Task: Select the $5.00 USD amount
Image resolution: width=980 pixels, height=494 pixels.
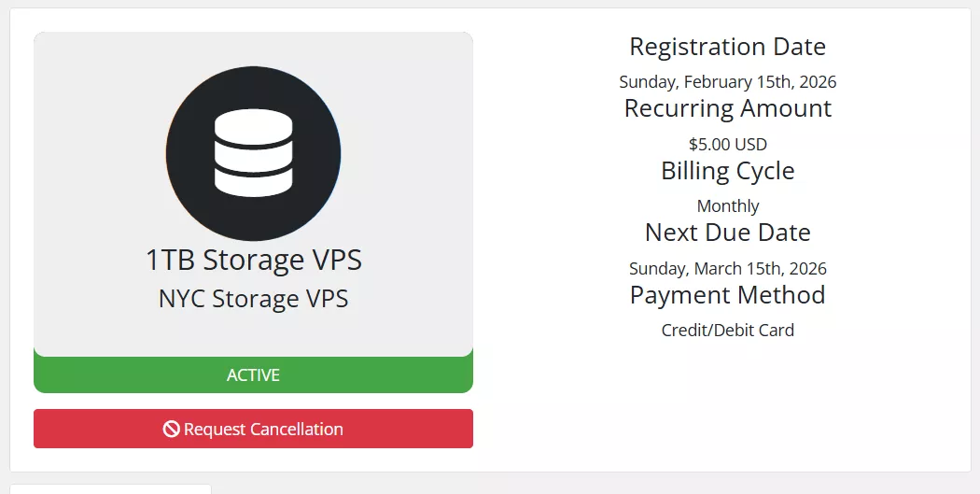Action: (x=727, y=144)
